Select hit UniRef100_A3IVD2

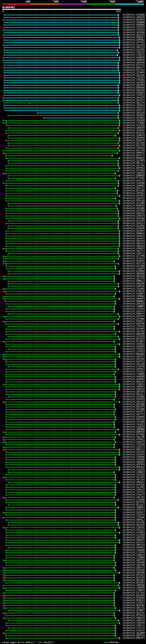point(133,125)
